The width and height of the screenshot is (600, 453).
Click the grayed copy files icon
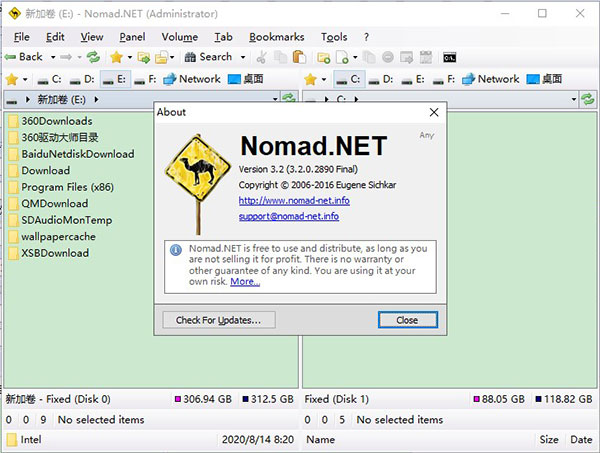click(x=369, y=57)
